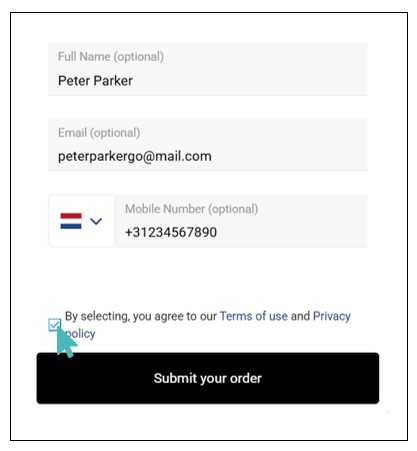417x451 pixels.
Task: Click the peterparkergo@mail.com email text
Action: (135, 156)
